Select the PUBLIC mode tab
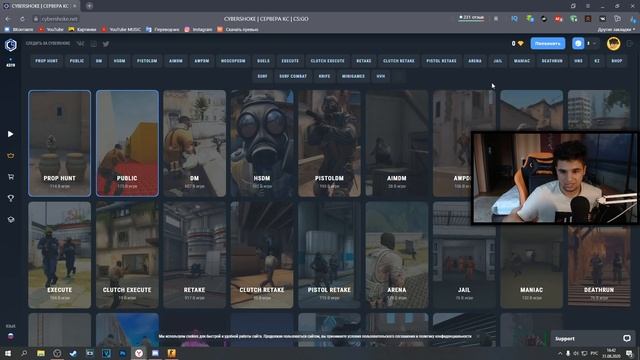Screen dimensions: 640x360 coord(77,61)
